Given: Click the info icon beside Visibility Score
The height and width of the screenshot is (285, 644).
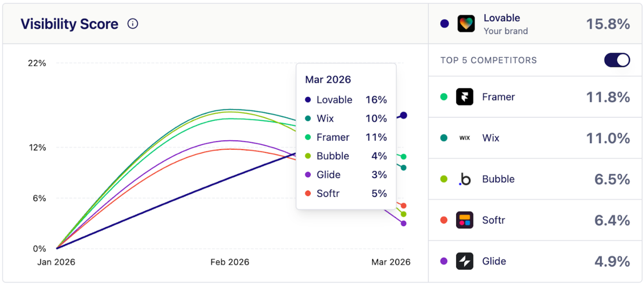Looking at the screenshot, I should pos(132,23).
